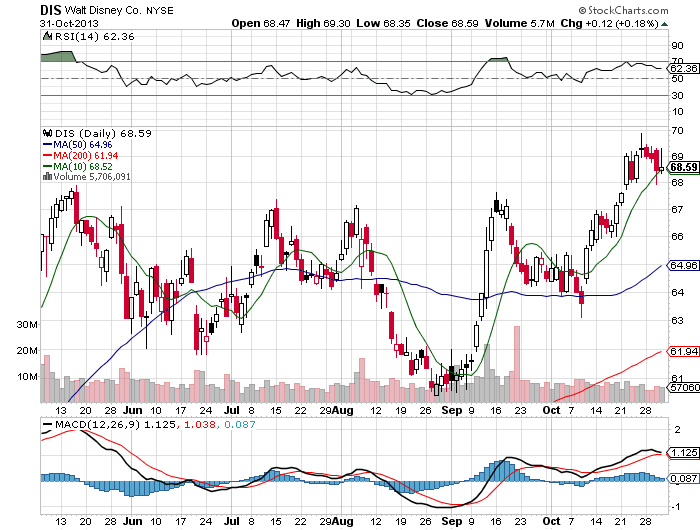The image size is (700, 530).
Task: Click the 57060 volume axis tag
Action: point(683,388)
